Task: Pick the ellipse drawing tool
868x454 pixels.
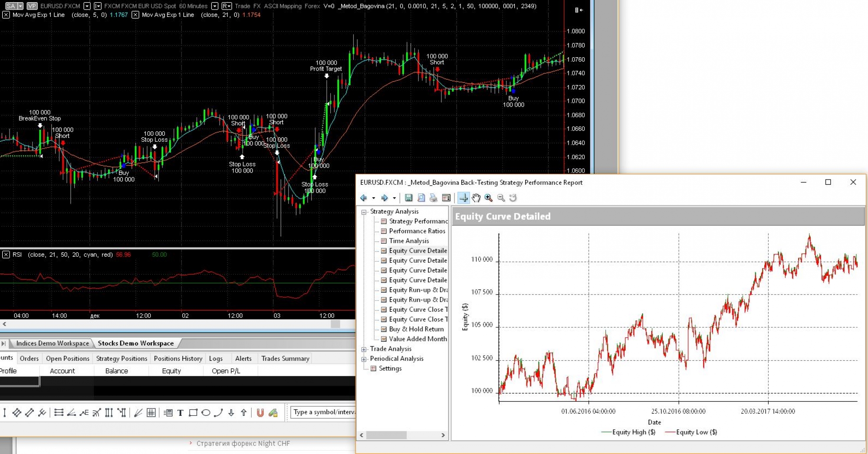Action: click(x=206, y=413)
